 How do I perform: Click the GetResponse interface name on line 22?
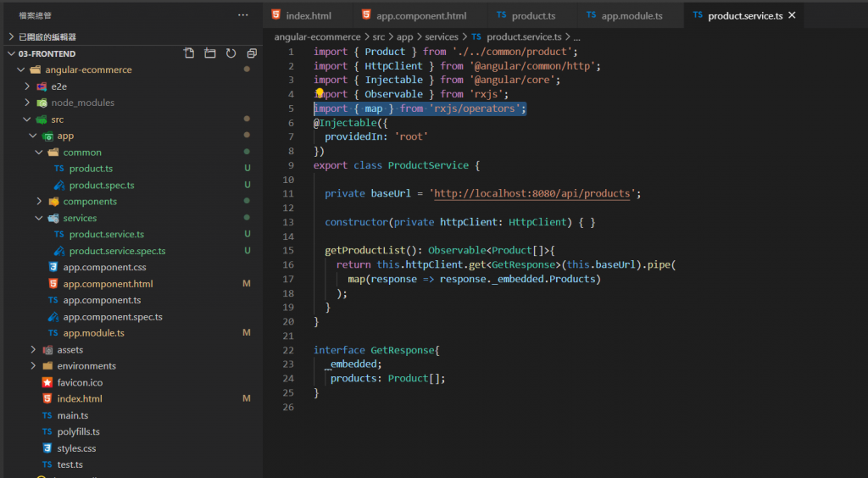coord(403,350)
